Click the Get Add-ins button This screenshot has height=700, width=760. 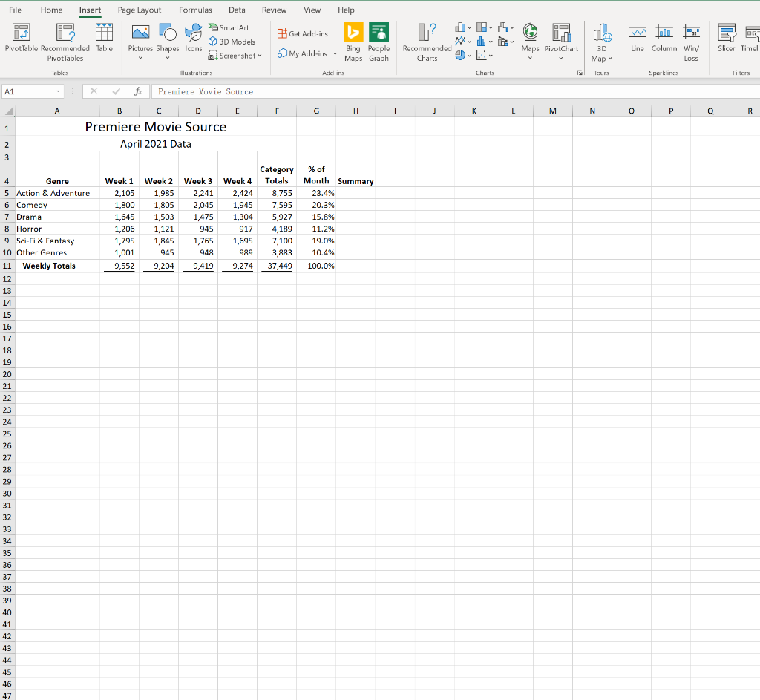(302, 33)
